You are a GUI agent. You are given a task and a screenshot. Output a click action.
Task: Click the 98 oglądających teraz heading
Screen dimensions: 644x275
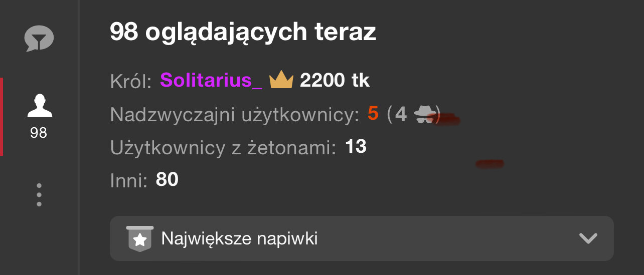coord(243,33)
